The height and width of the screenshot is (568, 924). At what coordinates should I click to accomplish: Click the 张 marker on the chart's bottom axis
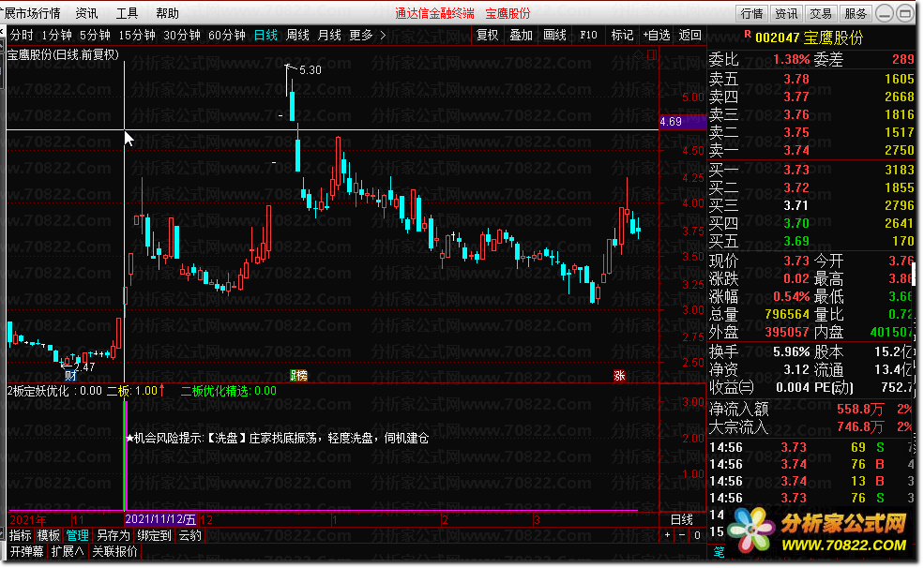click(x=619, y=376)
